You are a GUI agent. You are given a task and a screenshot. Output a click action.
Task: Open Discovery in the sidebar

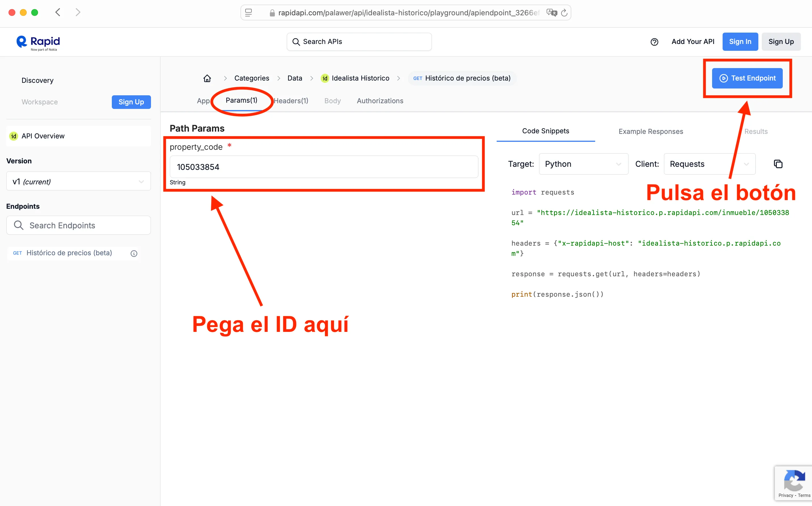[37, 81]
